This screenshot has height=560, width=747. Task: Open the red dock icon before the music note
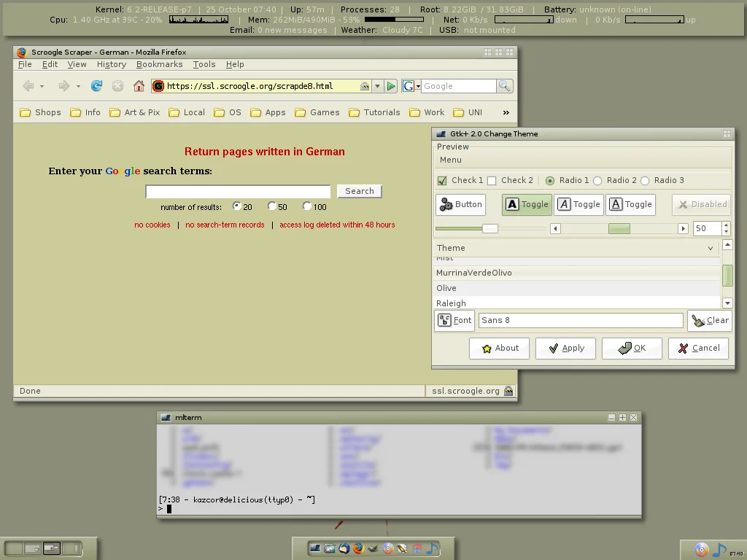pyautogui.click(x=417, y=548)
